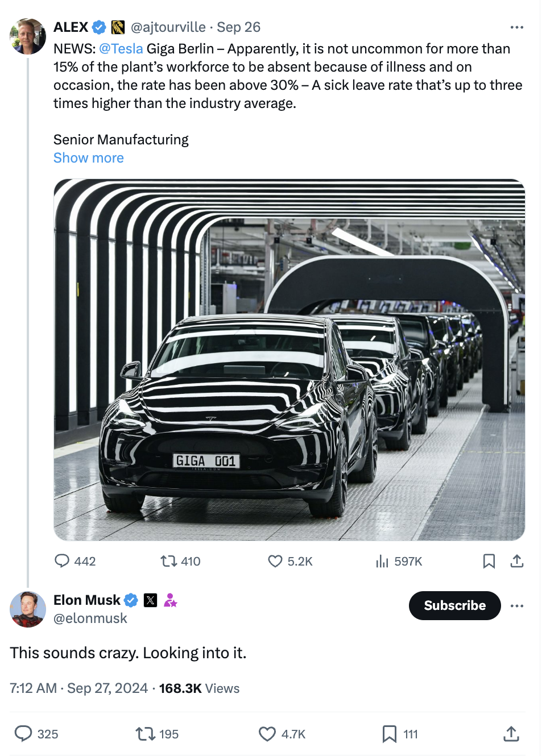Reply to ALEX's quoted tweet
546x756 pixels.
[62, 561]
